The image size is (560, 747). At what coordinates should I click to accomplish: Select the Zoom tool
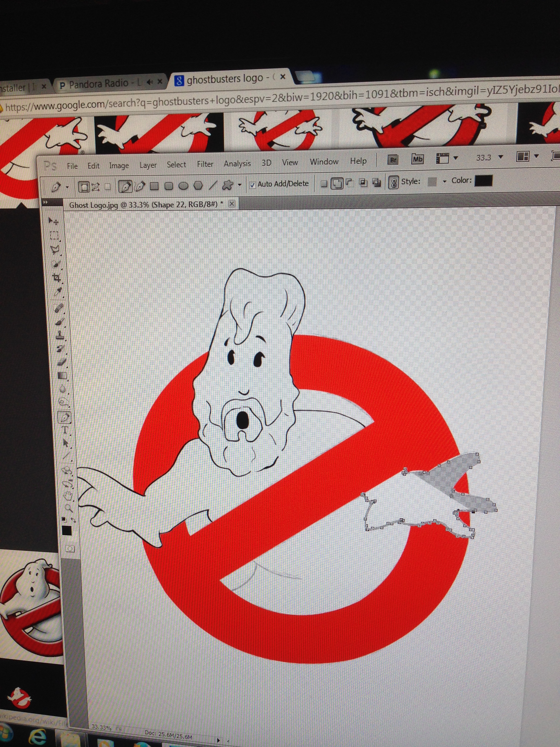69,508
